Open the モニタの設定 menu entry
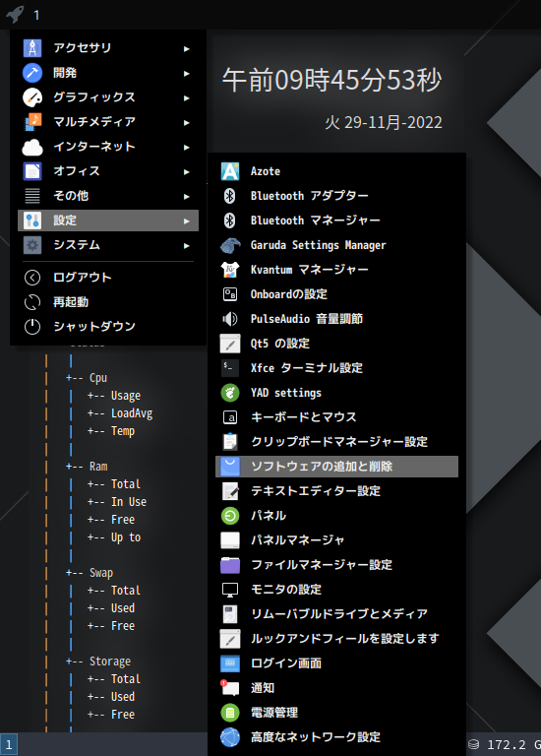Screen dimensions: 541x756 pos(336,590)
